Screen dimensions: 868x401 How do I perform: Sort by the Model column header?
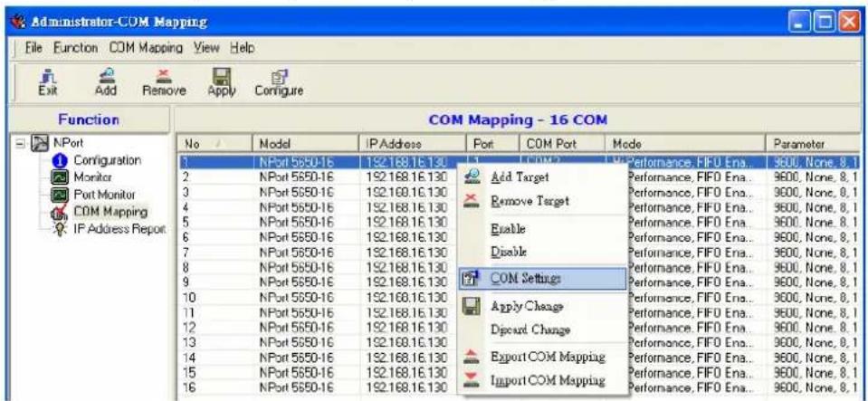(x=305, y=144)
